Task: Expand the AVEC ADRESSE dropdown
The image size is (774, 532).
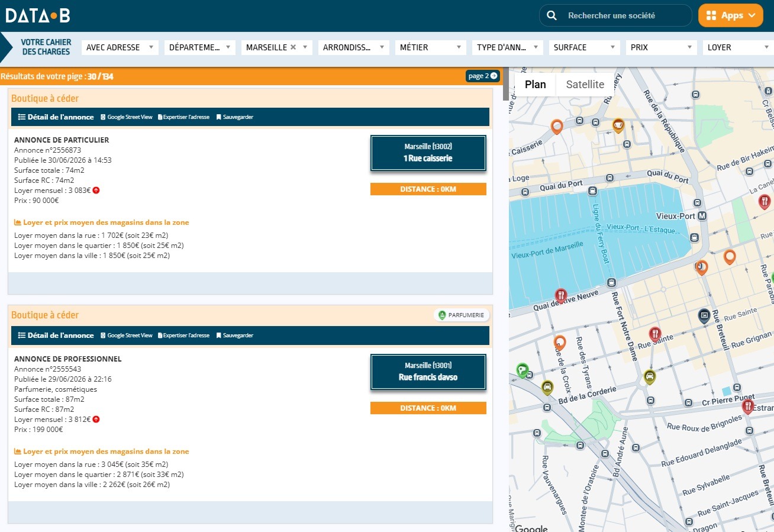Action: tap(120, 47)
